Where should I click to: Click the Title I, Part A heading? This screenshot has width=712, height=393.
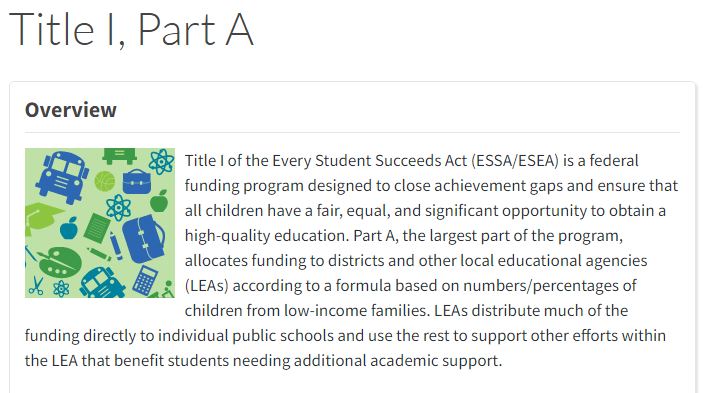coord(131,30)
